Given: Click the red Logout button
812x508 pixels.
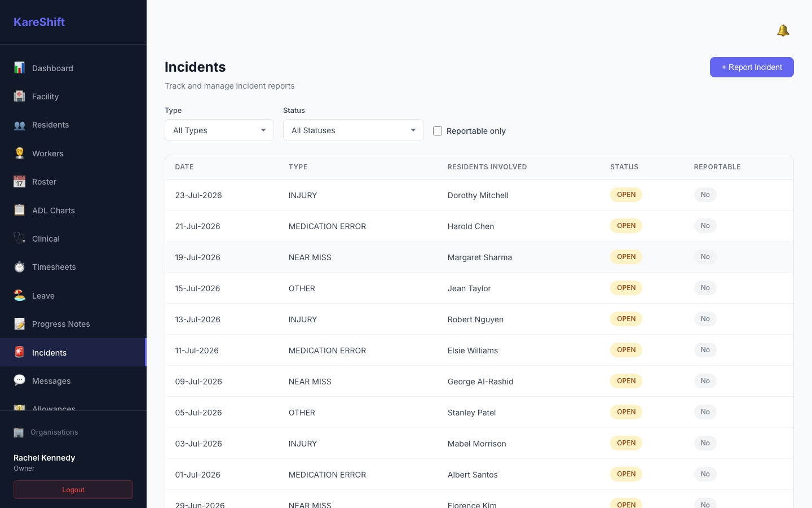Looking at the screenshot, I should coord(73,490).
